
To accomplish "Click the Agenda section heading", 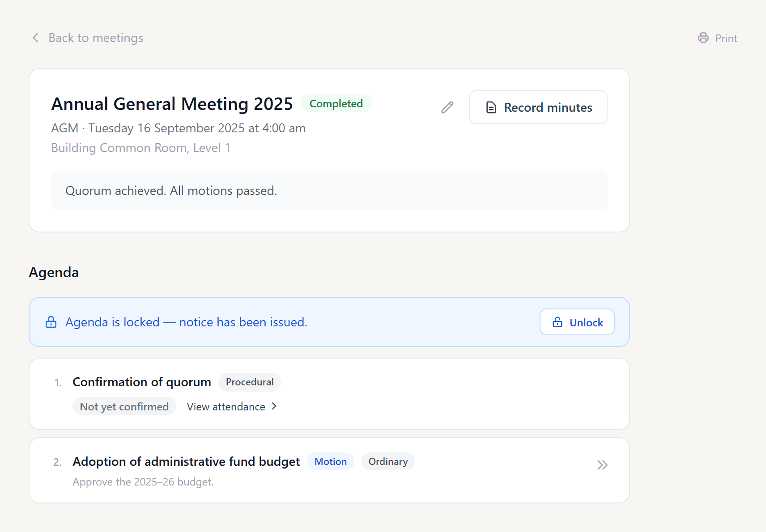I will click(x=54, y=272).
